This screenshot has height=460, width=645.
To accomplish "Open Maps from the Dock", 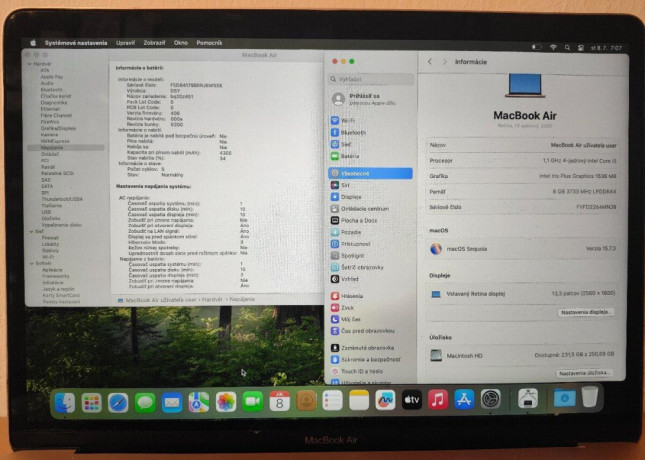I will (x=199, y=402).
